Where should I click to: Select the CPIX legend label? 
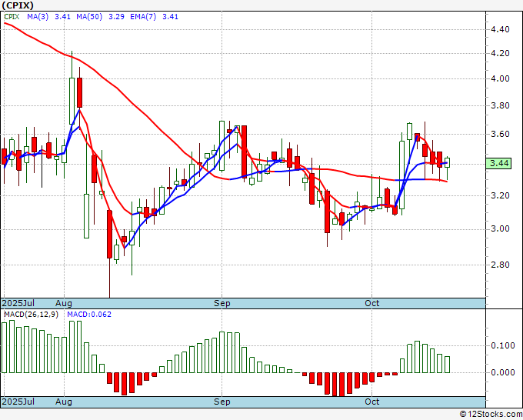pyautogui.click(x=12, y=17)
